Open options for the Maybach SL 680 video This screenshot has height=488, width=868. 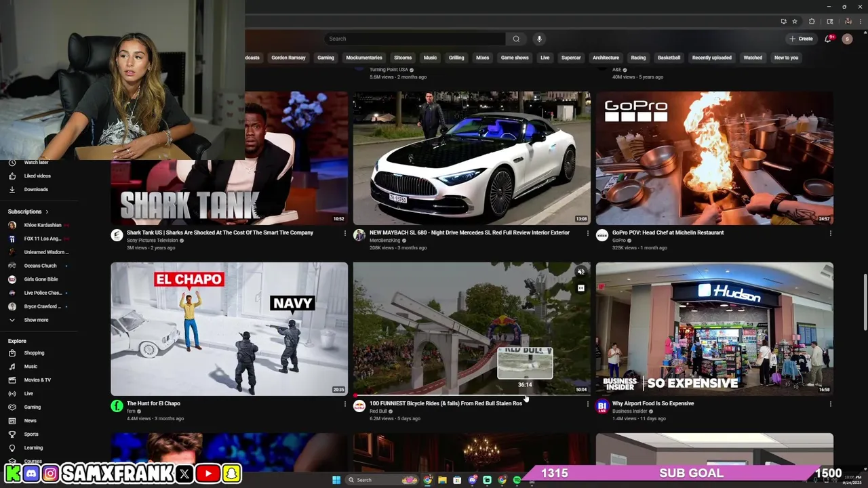[x=587, y=233]
